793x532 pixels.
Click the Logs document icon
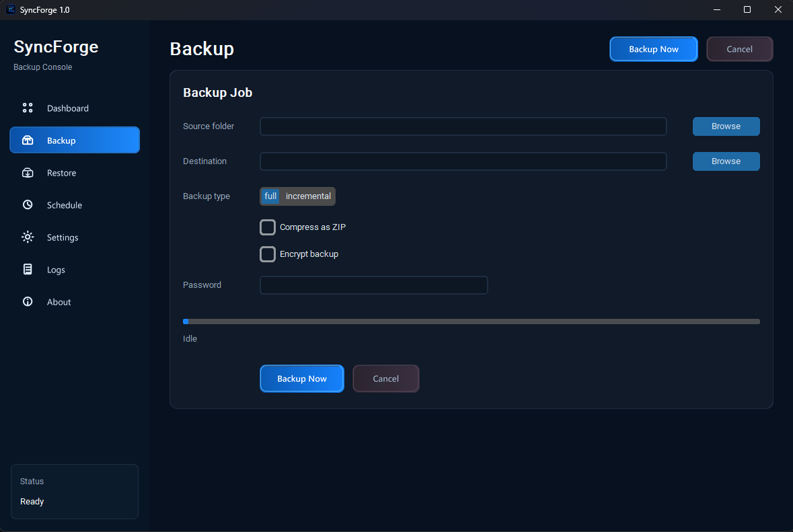28,269
